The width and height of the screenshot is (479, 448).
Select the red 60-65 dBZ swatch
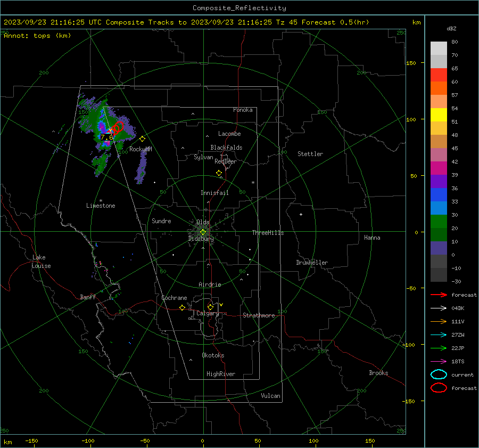pos(439,75)
